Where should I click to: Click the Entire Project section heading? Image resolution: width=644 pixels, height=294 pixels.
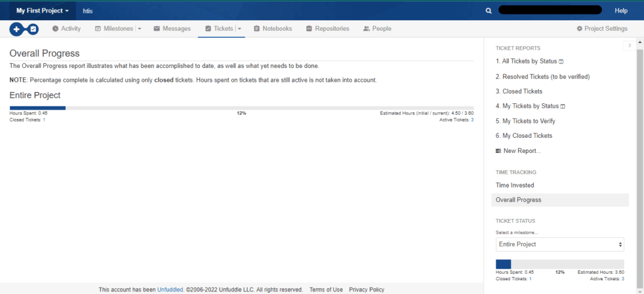click(35, 96)
